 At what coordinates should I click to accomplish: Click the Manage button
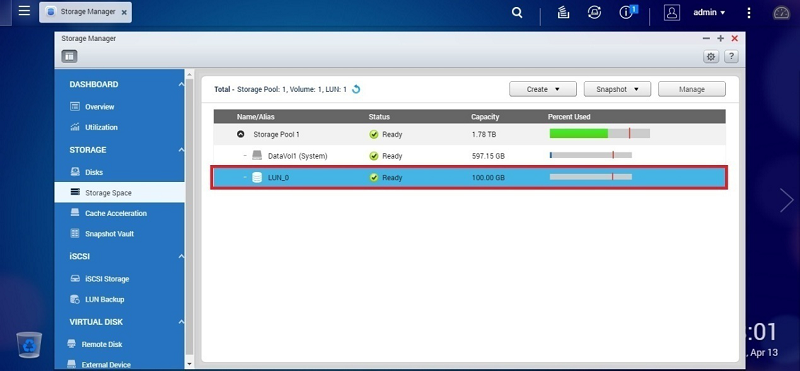click(x=692, y=89)
